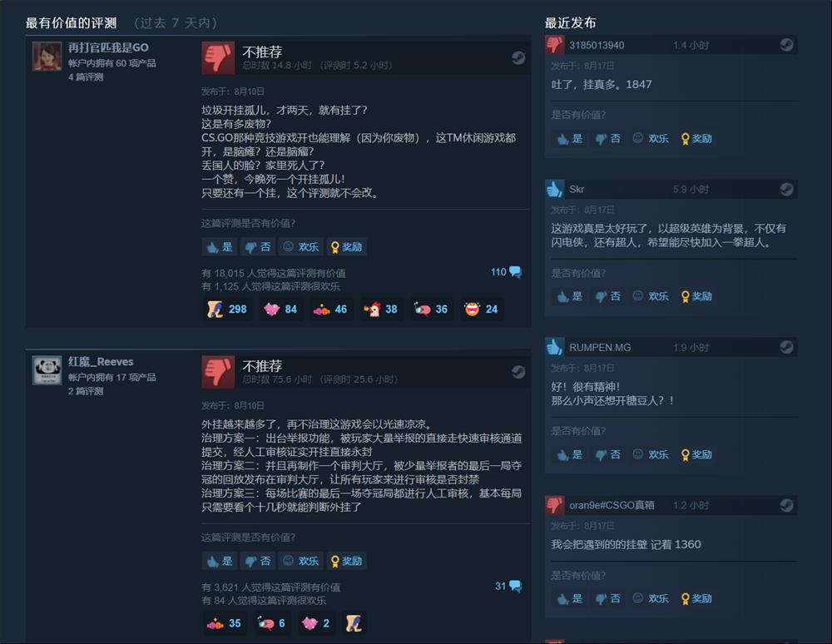832x644 pixels.
Task: Click the Steam icon on 再打官匹我是GO's review
Action: click(518, 57)
